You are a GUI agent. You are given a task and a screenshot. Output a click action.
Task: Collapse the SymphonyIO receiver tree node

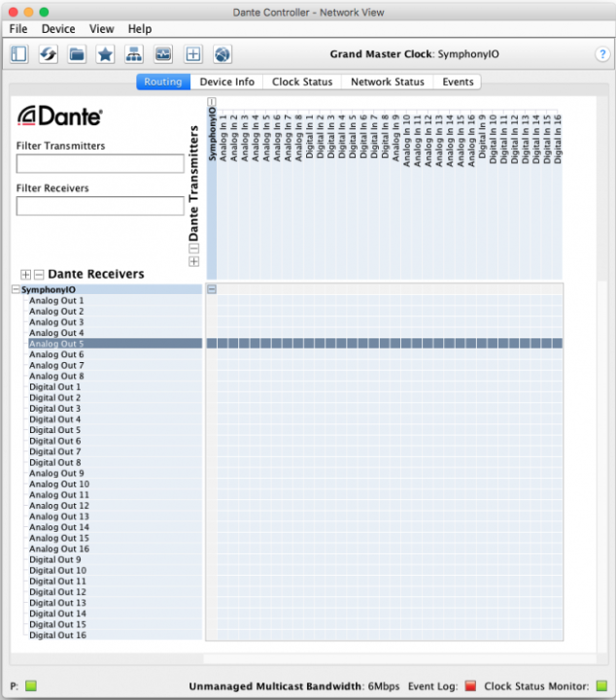16,289
